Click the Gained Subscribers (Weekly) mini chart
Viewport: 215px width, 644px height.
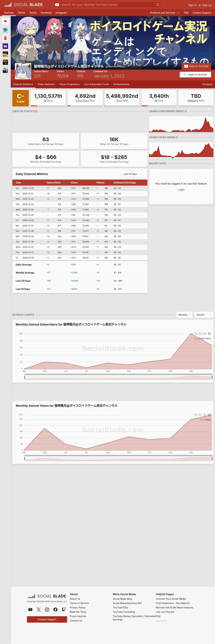[x=181, y=124]
